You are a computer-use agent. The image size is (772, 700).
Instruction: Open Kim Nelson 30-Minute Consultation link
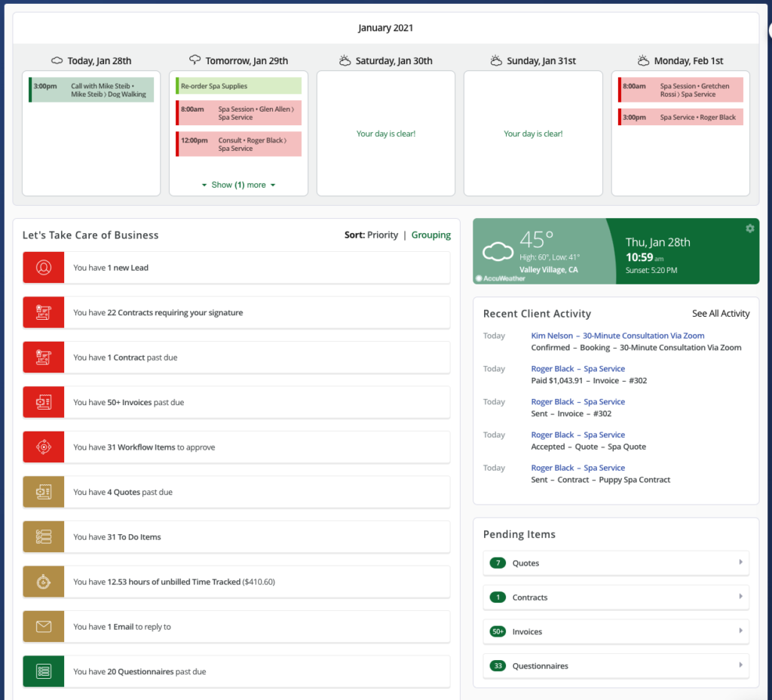point(617,336)
